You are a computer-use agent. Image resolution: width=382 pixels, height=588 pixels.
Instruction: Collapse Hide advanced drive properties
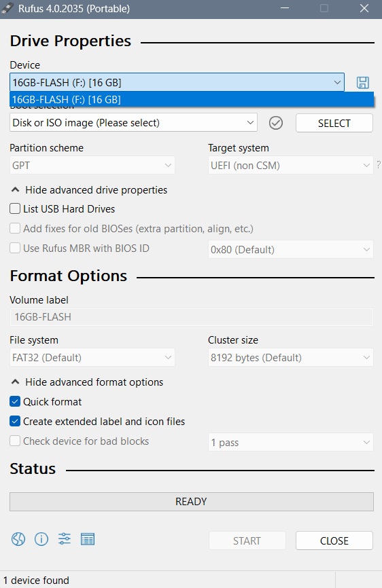coord(89,190)
